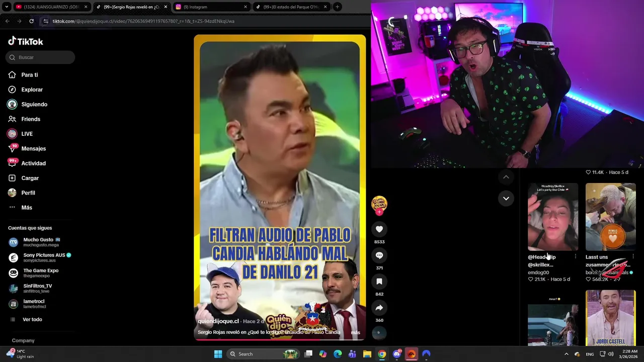
Task: Open Microsoft Edge from taskbar
Action: (x=338, y=354)
